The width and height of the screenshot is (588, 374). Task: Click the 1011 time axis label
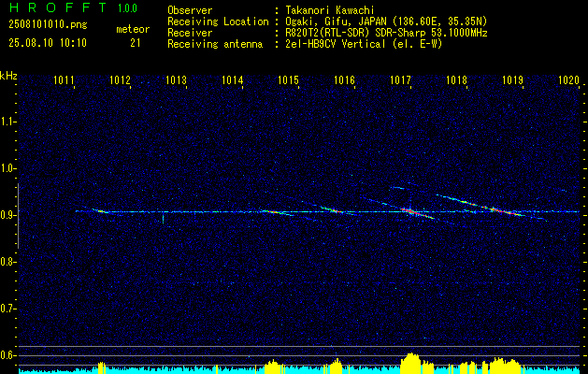[x=64, y=79]
